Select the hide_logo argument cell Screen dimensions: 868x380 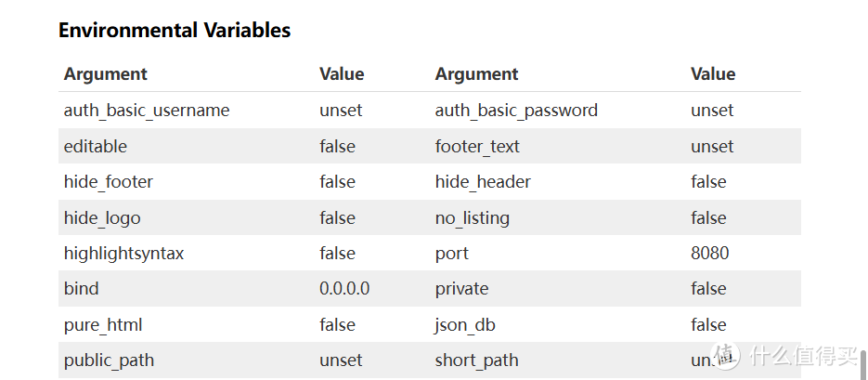point(102,217)
